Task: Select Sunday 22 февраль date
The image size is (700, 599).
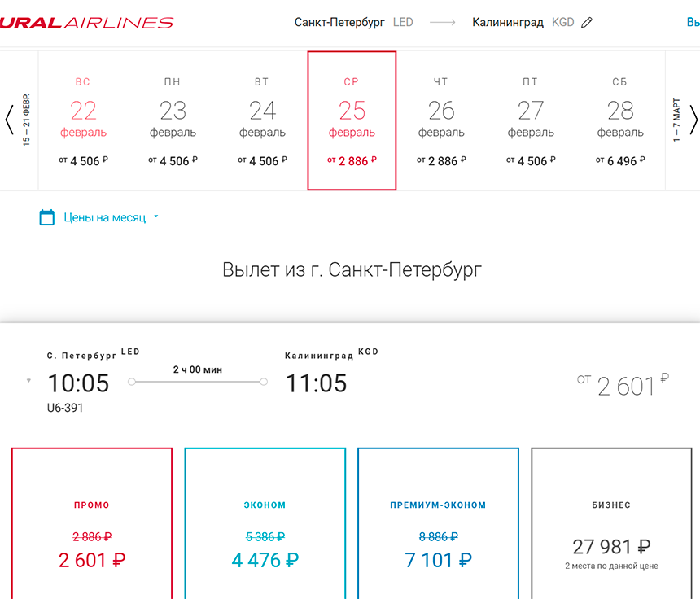Action: [83, 120]
